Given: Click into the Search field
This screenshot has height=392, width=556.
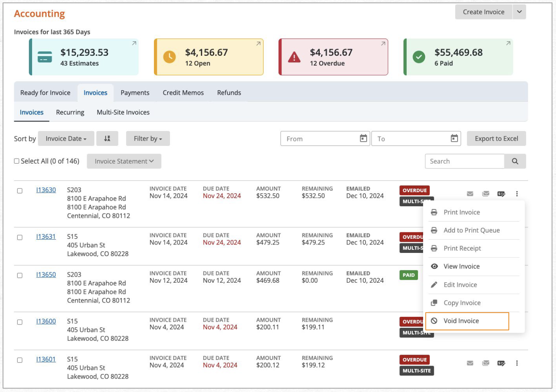Looking at the screenshot, I should pos(465,161).
